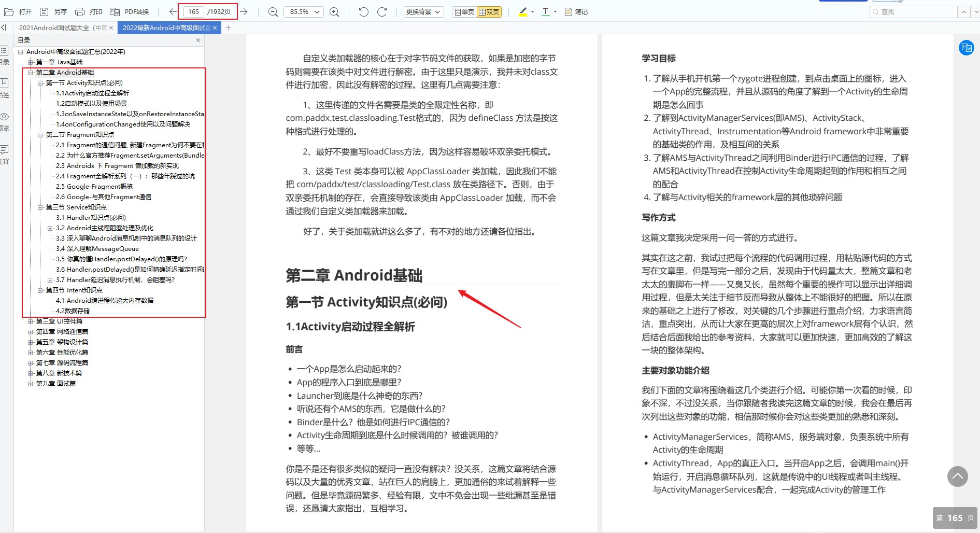
Task: Select 3.1 Handler知识点(必问) outline entry
Action: (91, 218)
